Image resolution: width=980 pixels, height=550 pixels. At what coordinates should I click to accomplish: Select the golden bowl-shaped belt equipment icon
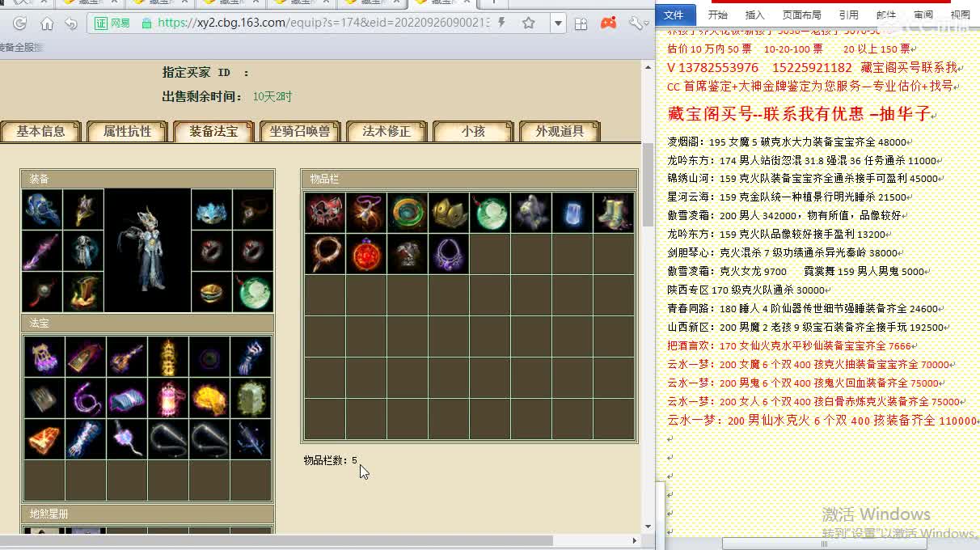[x=212, y=292]
